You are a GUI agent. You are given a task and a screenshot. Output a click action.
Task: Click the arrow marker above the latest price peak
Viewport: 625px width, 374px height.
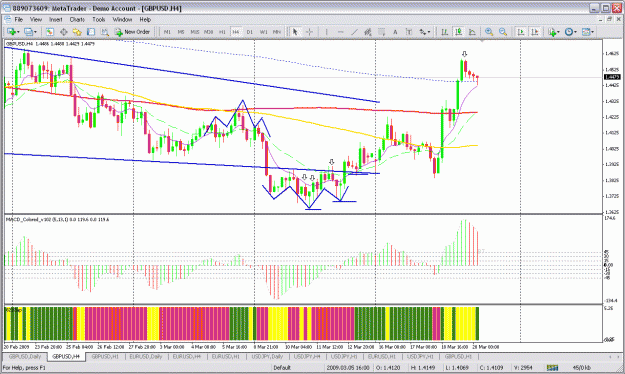tap(464, 54)
